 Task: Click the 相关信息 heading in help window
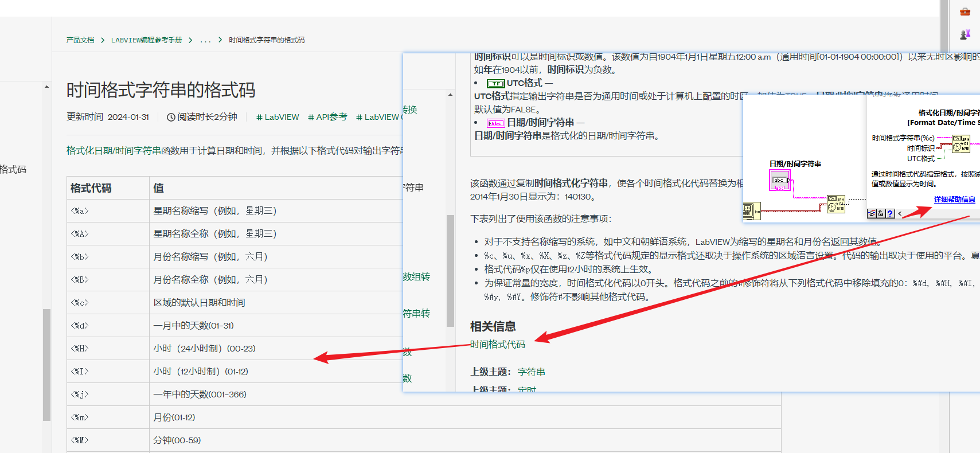coord(493,326)
